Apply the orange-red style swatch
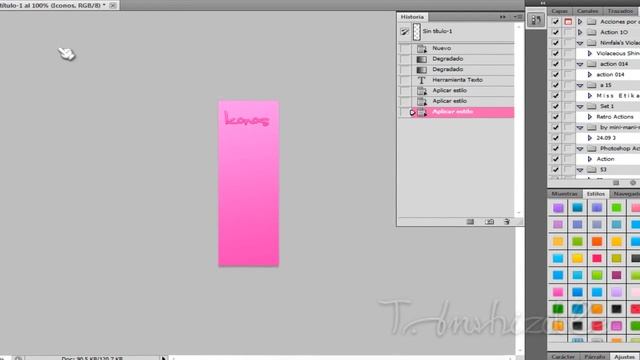 point(597,241)
